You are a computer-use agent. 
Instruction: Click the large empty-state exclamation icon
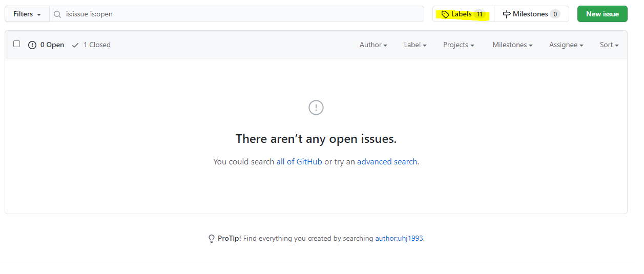click(316, 108)
